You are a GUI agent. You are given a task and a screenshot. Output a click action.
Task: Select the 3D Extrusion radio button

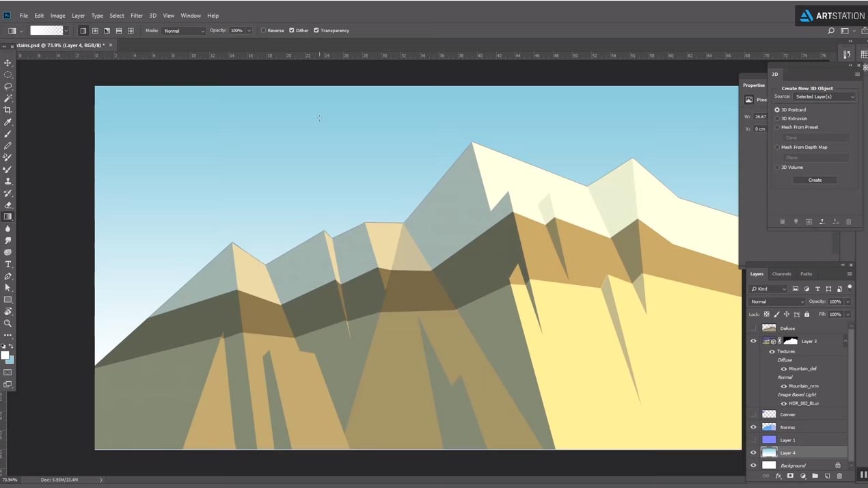click(777, 119)
